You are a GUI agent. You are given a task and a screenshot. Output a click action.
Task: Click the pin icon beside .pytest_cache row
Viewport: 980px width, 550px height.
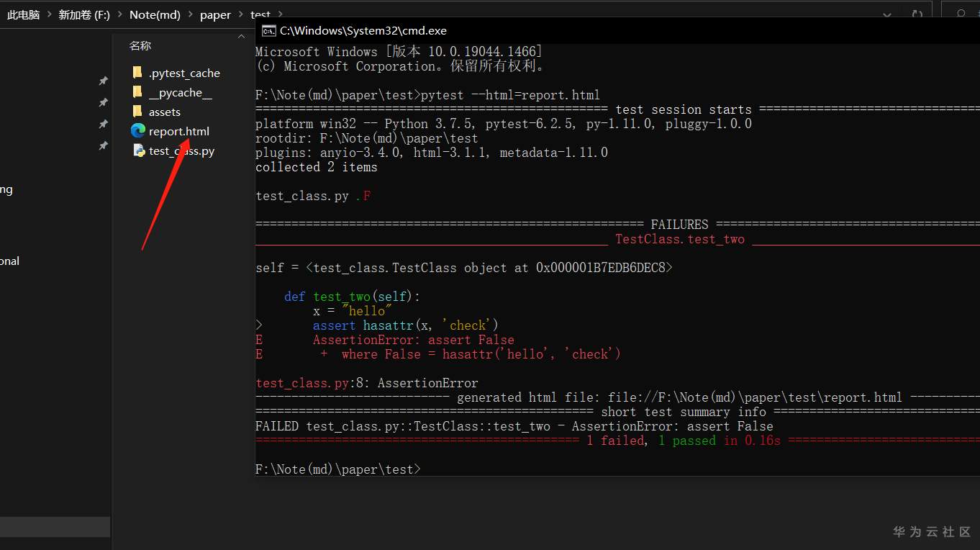tap(103, 81)
